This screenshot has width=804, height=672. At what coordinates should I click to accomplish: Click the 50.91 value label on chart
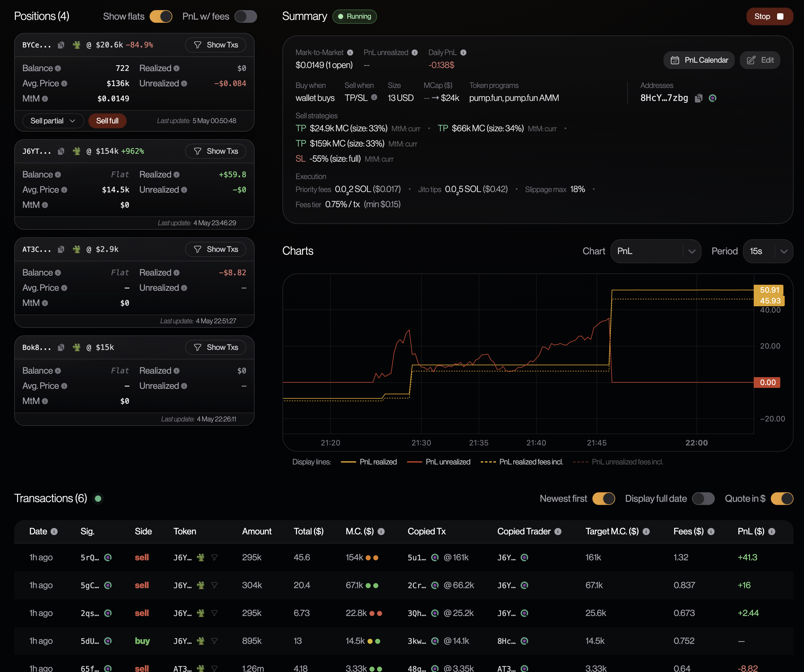pos(769,290)
